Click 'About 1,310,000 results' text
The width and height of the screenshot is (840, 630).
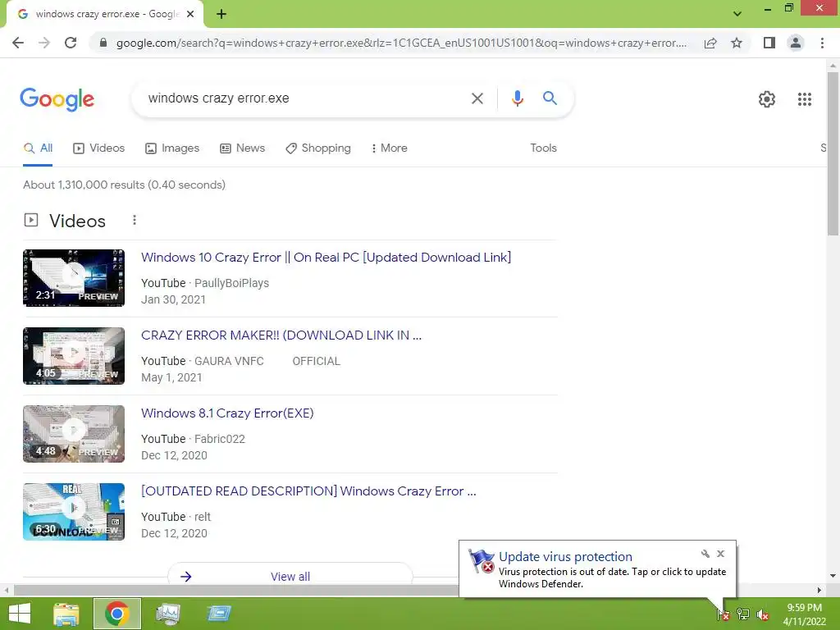(x=125, y=185)
